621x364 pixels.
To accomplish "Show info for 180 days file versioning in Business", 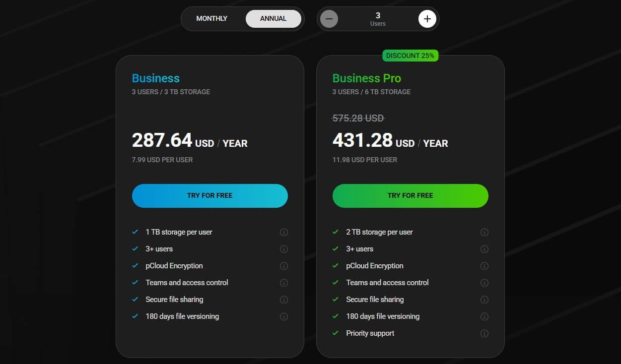I will [284, 316].
